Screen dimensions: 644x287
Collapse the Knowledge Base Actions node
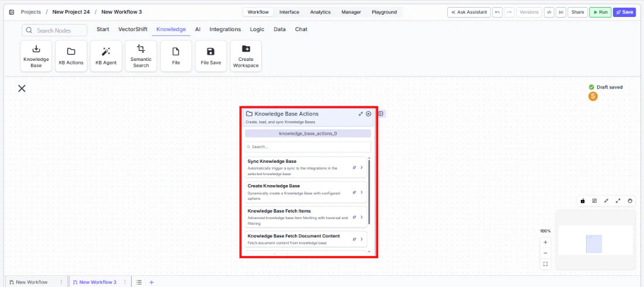[x=361, y=114]
